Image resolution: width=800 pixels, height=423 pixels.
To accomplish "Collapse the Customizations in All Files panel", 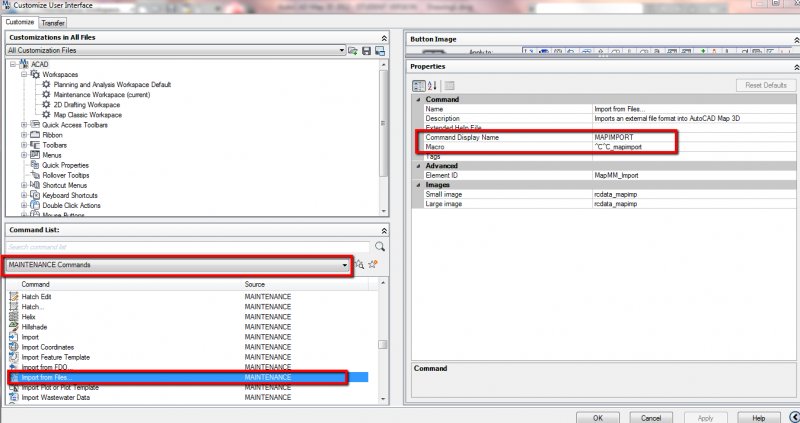I will [x=384, y=38].
